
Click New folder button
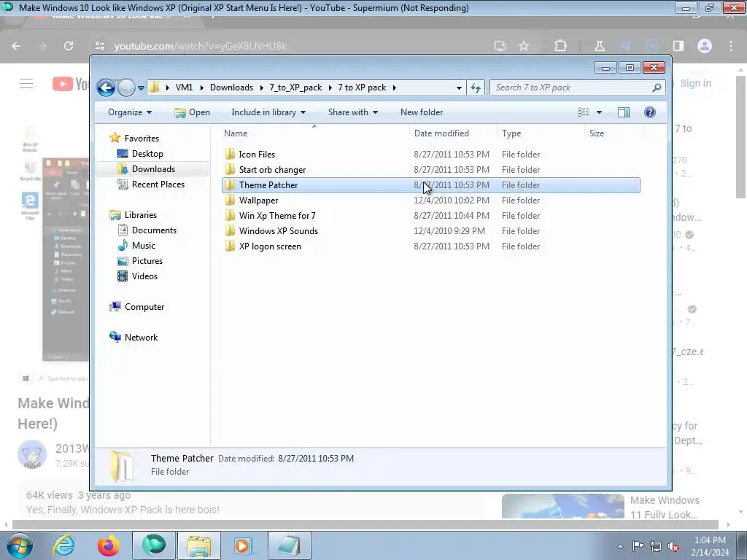click(x=422, y=112)
